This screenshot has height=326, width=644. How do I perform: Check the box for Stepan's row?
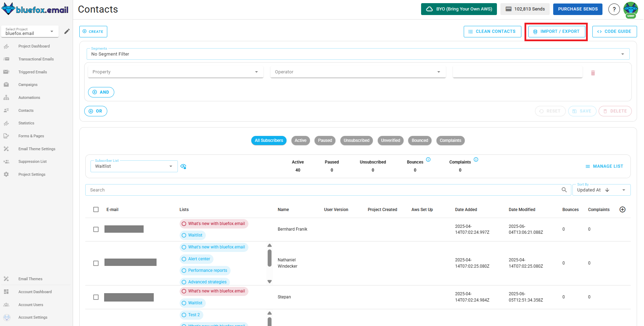(96, 297)
